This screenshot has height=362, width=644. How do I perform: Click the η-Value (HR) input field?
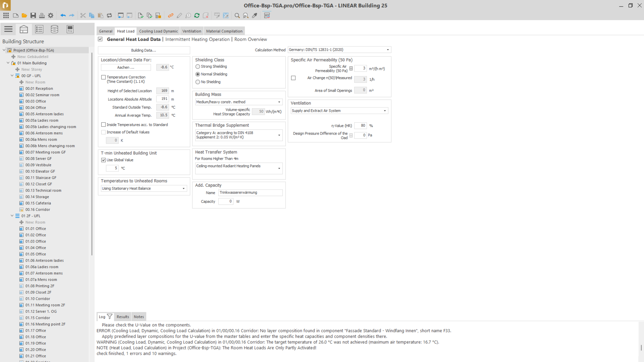[360, 126]
